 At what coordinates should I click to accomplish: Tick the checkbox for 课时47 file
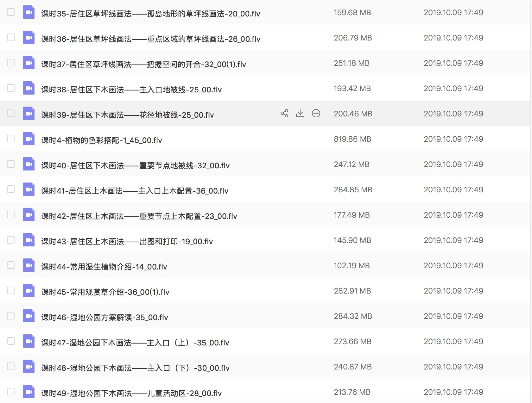point(11,341)
